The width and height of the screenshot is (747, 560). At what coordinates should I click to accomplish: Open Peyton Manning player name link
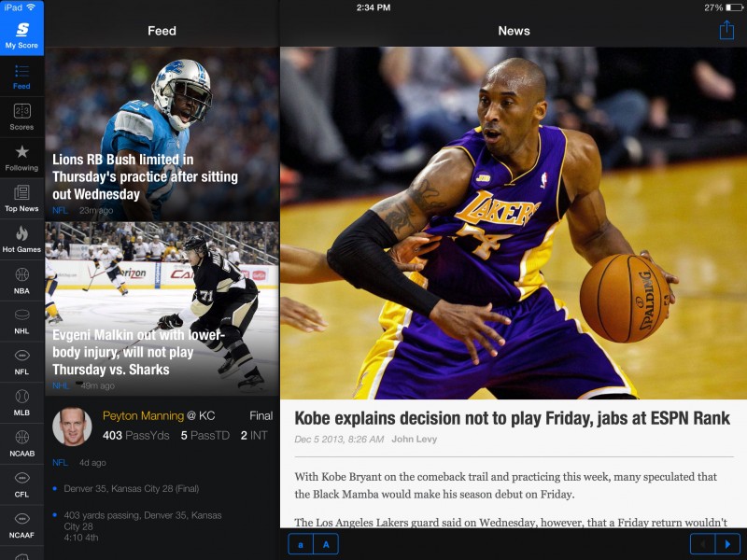pos(143,415)
